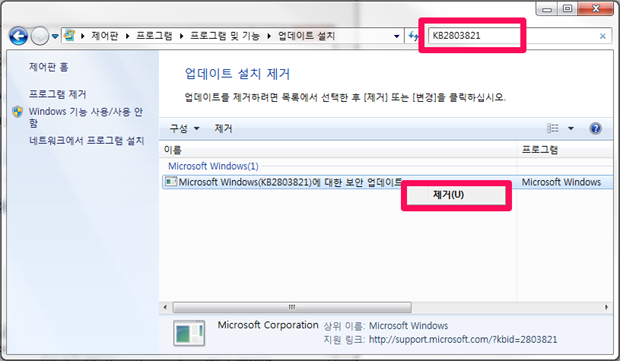The width and height of the screenshot is (620, 361).
Task: Minimize the window
Action: point(547,9)
